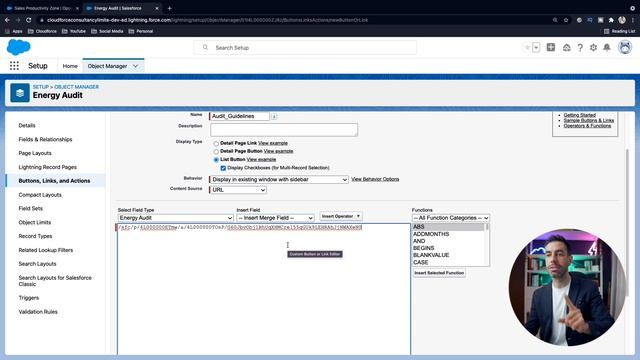The height and width of the screenshot is (360, 640).
Task: Open the Setup gear icon
Action: tap(593, 48)
